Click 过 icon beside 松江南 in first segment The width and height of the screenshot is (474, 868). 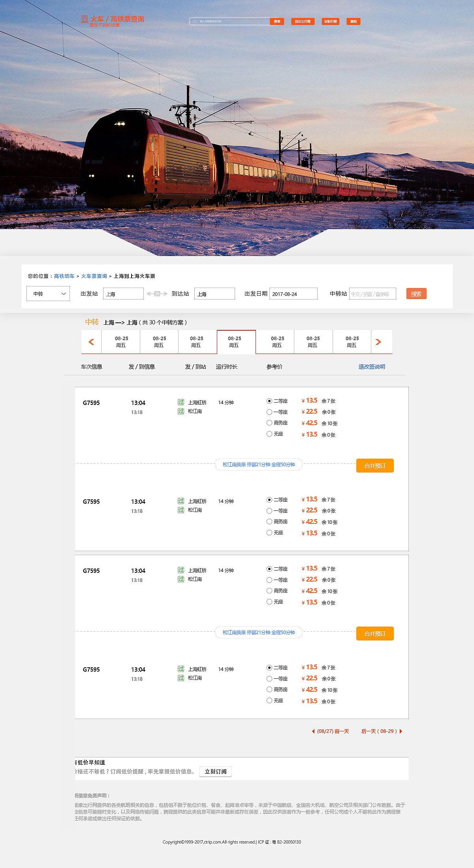point(181,411)
